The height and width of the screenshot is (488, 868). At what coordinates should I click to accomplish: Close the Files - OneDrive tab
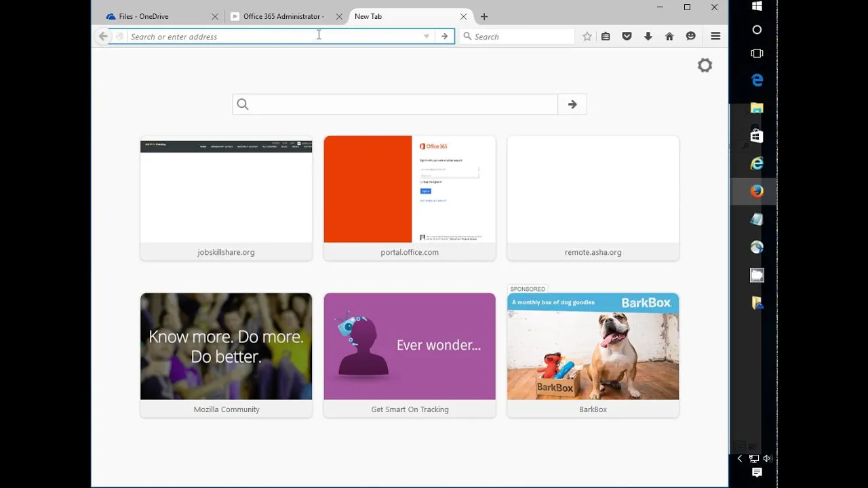(215, 16)
